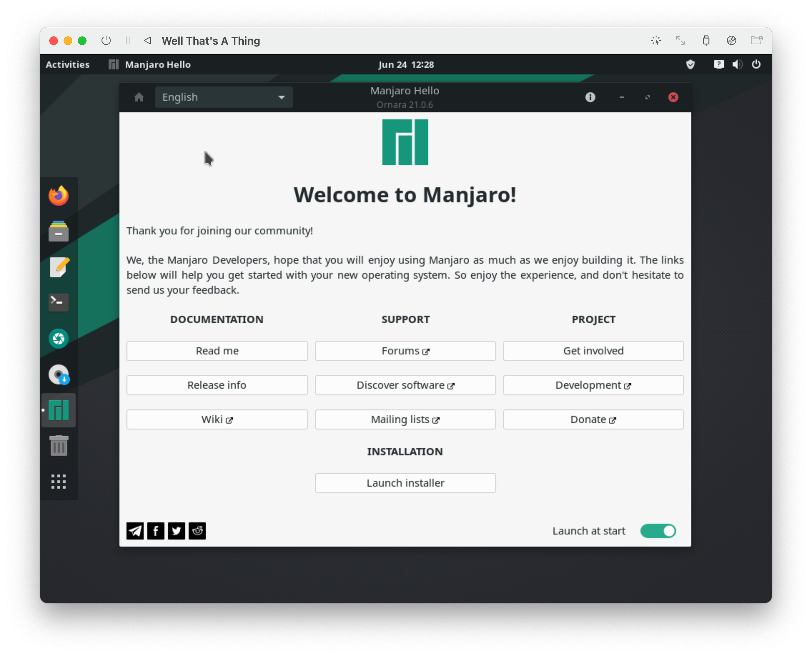Disable the Launch at start switch
This screenshot has width=812, height=656.
pos(658,531)
